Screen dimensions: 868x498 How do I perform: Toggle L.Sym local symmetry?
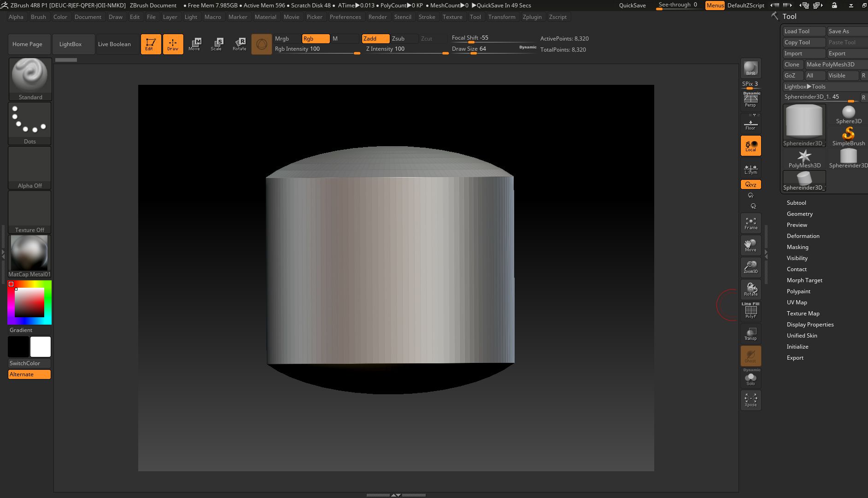point(751,169)
